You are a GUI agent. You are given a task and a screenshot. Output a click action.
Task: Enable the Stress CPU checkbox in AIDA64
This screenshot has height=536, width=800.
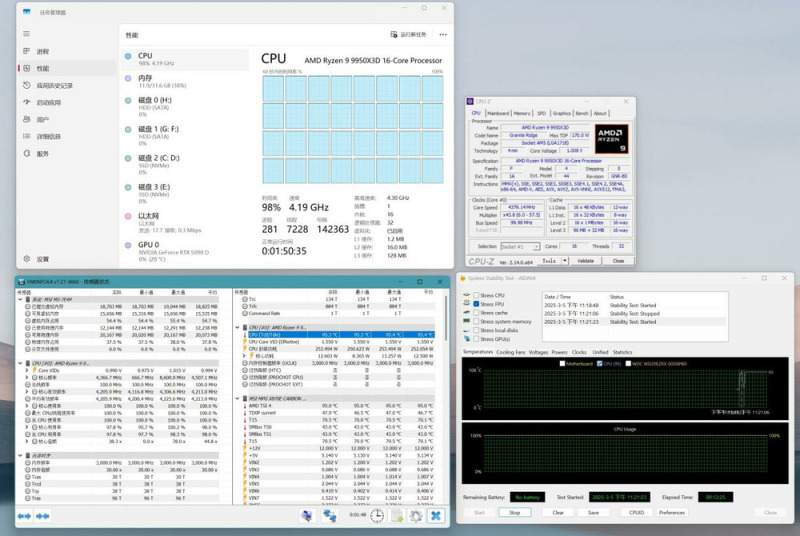click(x=476, y=295)
